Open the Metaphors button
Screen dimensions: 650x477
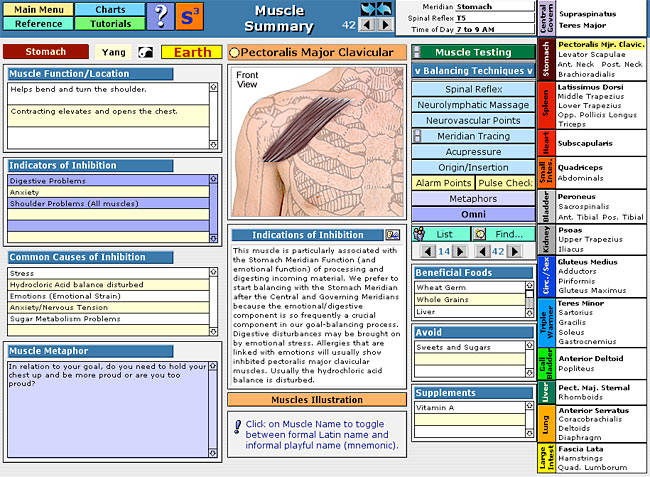click(x=473, y=199)
